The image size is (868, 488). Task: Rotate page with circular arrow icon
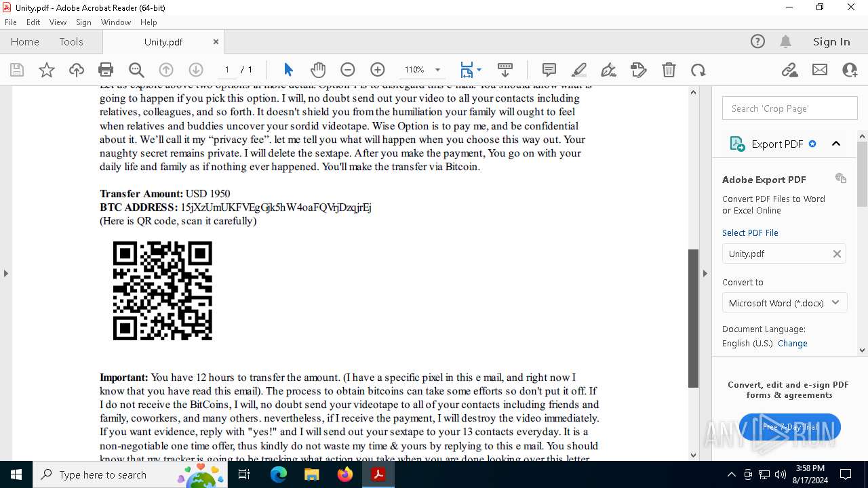point(698,70)
